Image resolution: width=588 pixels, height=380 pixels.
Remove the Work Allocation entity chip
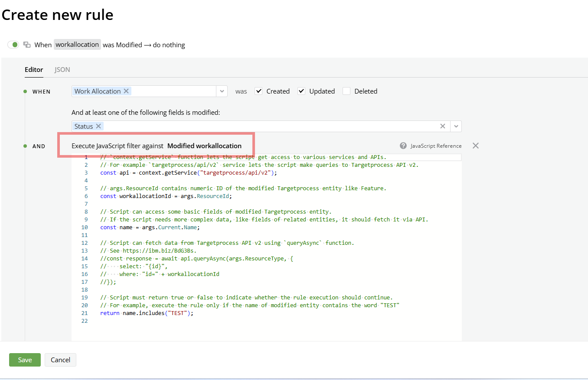click(126, 91)
